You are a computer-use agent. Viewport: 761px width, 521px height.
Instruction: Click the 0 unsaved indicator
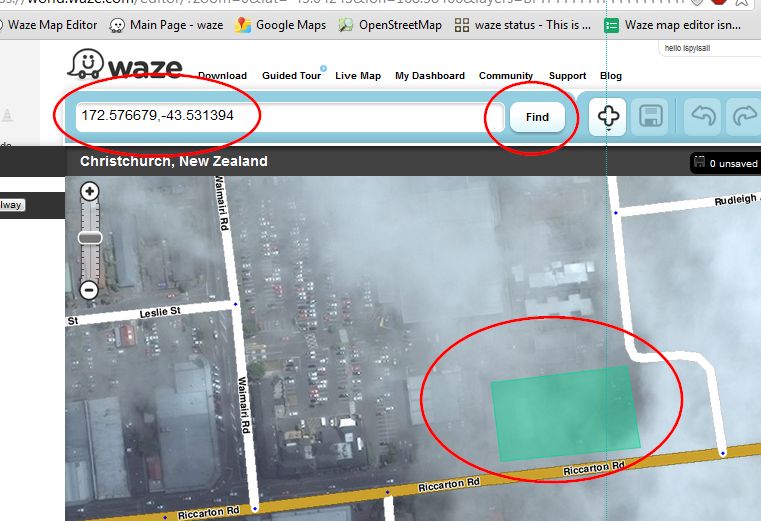click(x=726, y=163)
